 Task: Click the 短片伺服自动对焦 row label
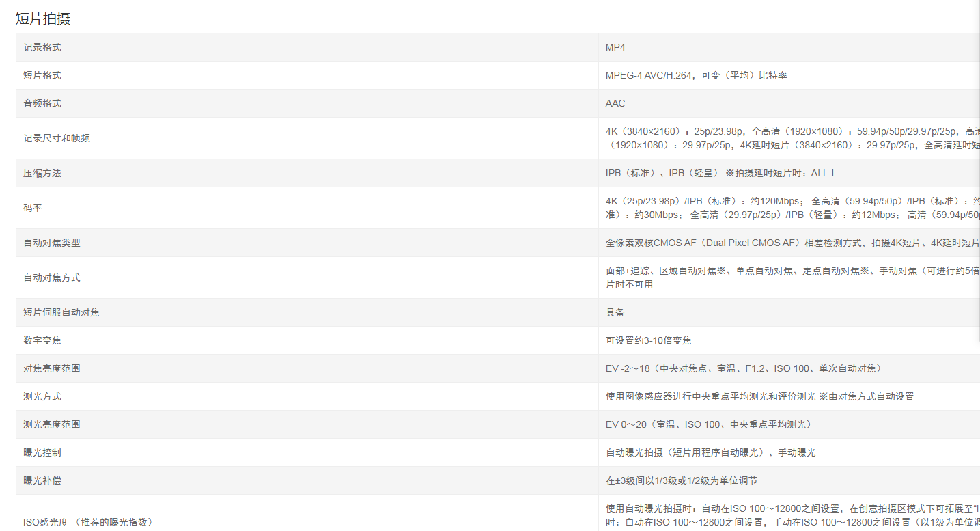click(x=61, y=312)
